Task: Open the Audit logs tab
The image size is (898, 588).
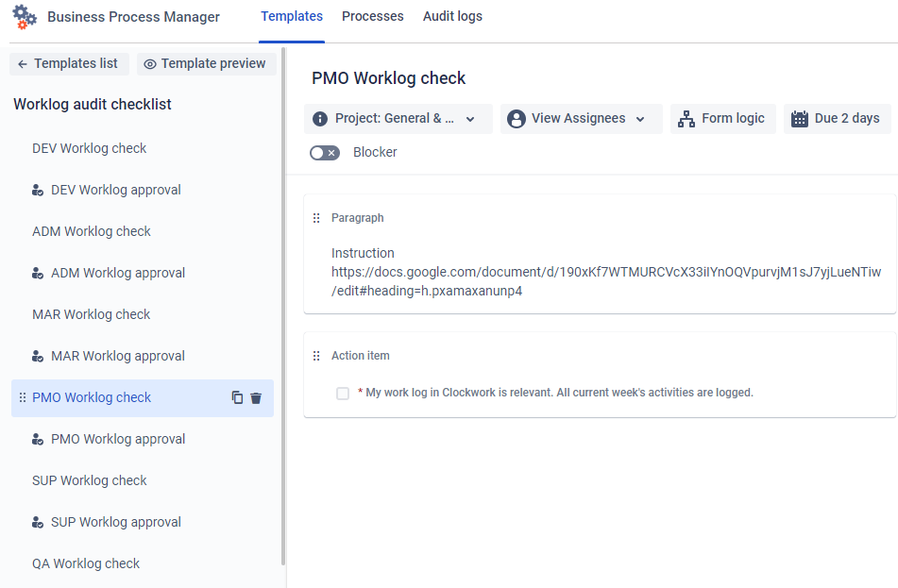Action: [x=452, y=17]
